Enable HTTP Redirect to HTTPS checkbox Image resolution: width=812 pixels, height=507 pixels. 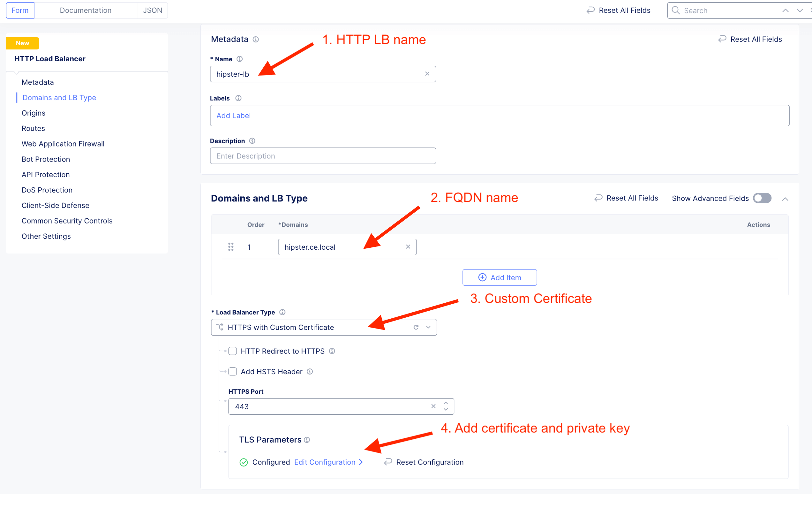tap(233, 351)
